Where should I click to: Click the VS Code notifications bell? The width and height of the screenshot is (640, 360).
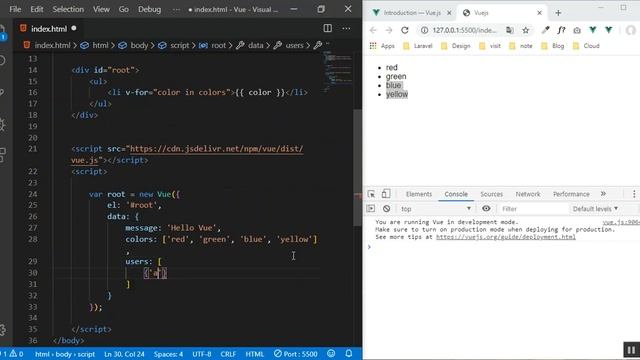pos(349,353)
